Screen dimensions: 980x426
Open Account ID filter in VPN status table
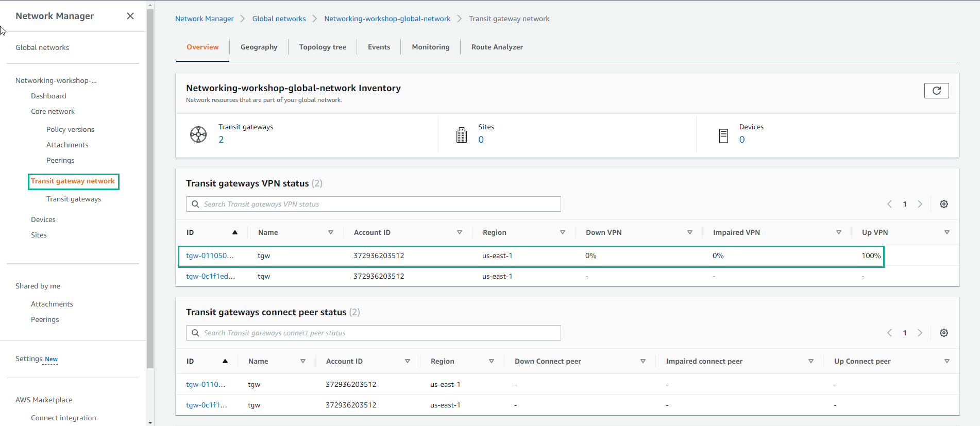click(460, 232)
